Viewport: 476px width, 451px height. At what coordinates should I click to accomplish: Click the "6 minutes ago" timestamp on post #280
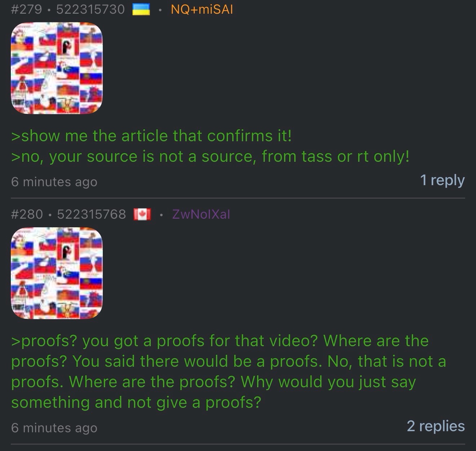(54, 428)
